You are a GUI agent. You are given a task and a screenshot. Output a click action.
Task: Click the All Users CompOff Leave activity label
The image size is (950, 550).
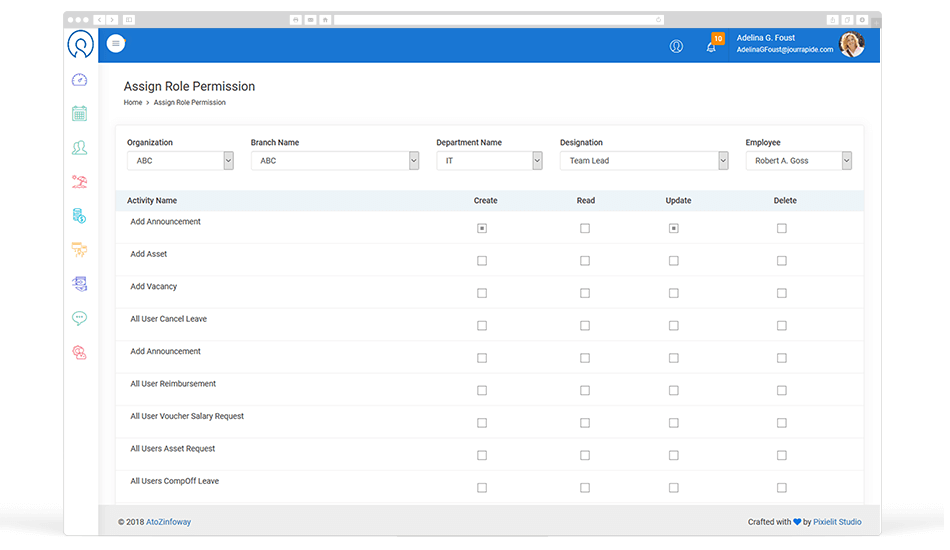click(174, 481)
